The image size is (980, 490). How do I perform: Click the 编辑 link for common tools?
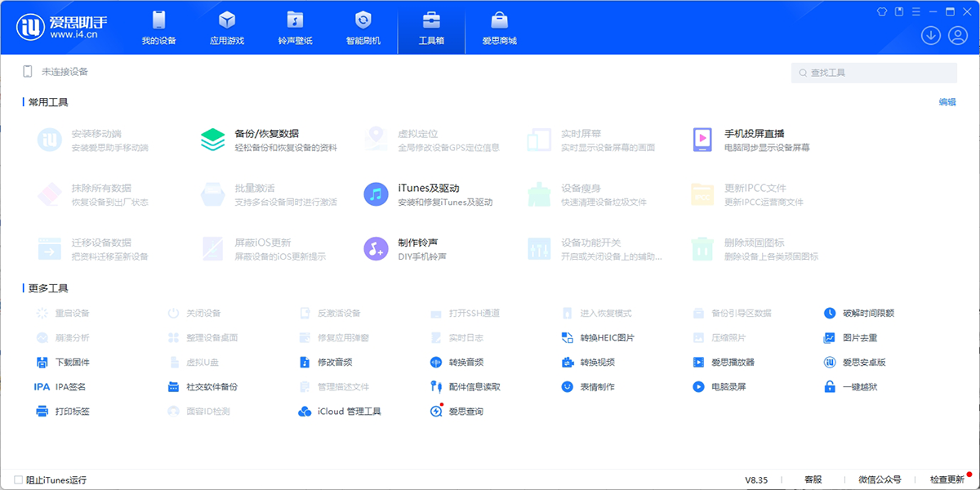click(947, 101)
